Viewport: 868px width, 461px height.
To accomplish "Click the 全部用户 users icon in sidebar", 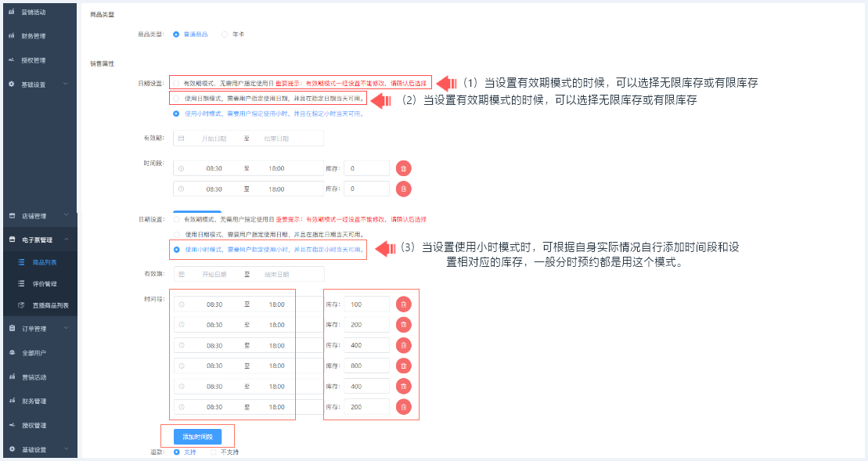I will [12, 353].
